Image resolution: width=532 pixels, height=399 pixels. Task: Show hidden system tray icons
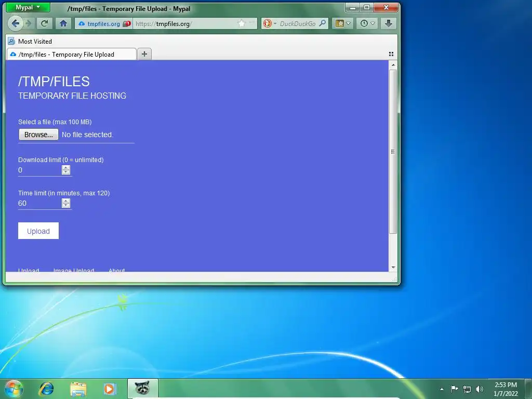(x=442, y=389)
